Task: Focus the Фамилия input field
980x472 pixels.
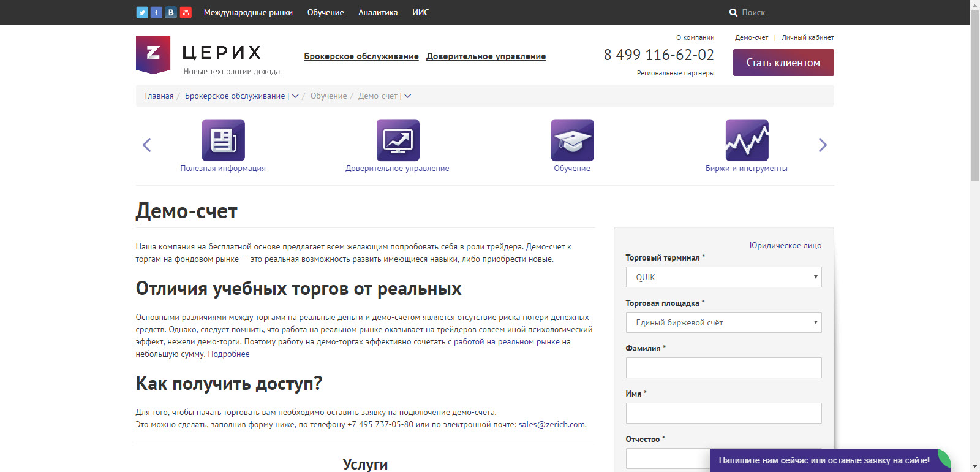Action: tap(724, 368)
